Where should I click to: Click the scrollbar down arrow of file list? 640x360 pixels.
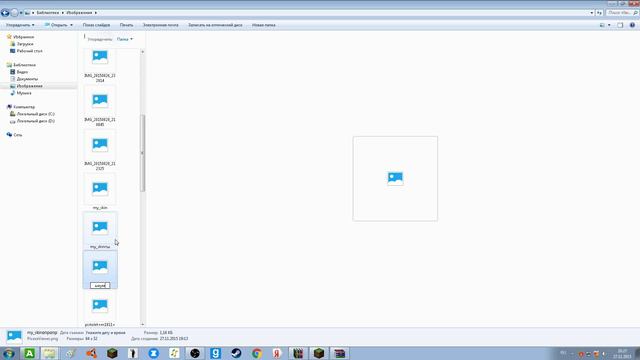tap(142, 324)
